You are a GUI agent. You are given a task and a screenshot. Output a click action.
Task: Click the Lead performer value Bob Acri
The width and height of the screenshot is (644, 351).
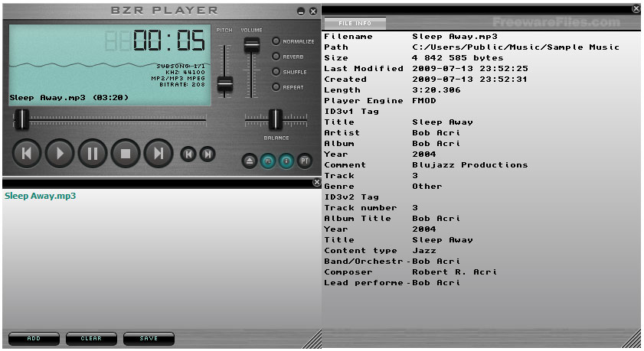436,282
